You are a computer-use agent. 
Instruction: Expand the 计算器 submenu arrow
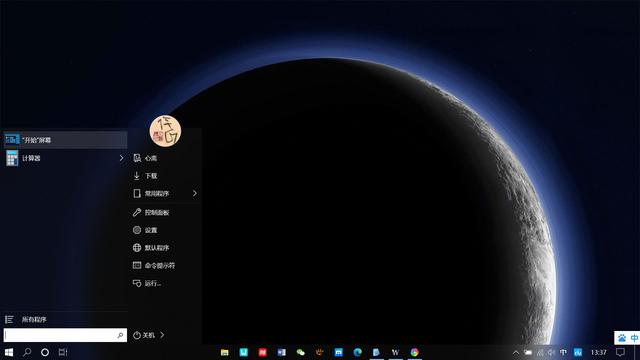point(121,158)
